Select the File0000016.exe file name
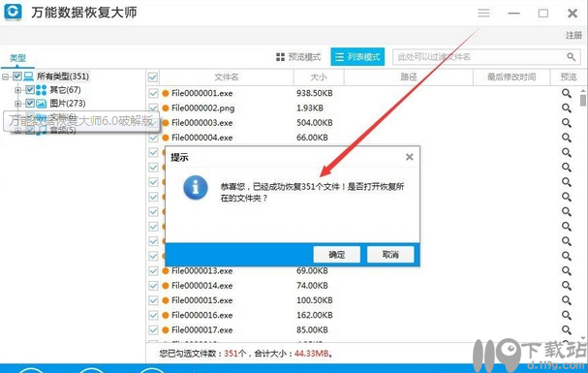This screenshot has width=588, height=373. point(201,315)
